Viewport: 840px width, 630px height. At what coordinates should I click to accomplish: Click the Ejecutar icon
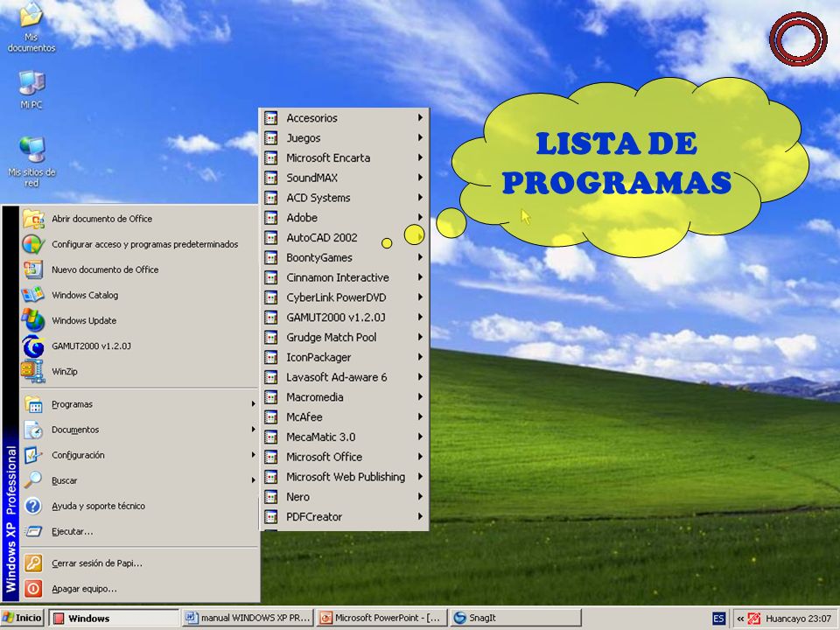pos(33,531)
